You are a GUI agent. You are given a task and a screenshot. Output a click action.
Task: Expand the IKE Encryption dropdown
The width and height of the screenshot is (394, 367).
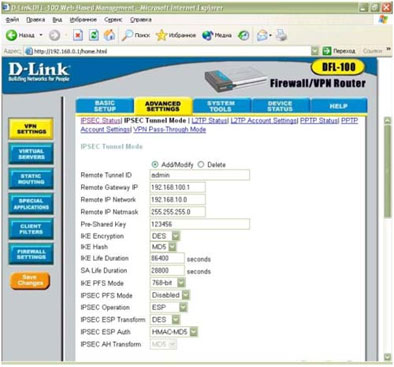pyautogui.click(x=176, y=236)
